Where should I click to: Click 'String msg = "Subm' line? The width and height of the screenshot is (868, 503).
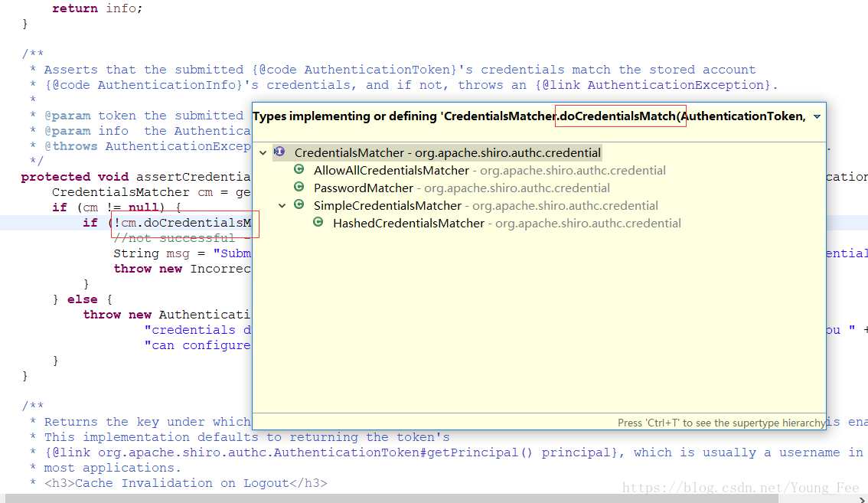point(182,253)
